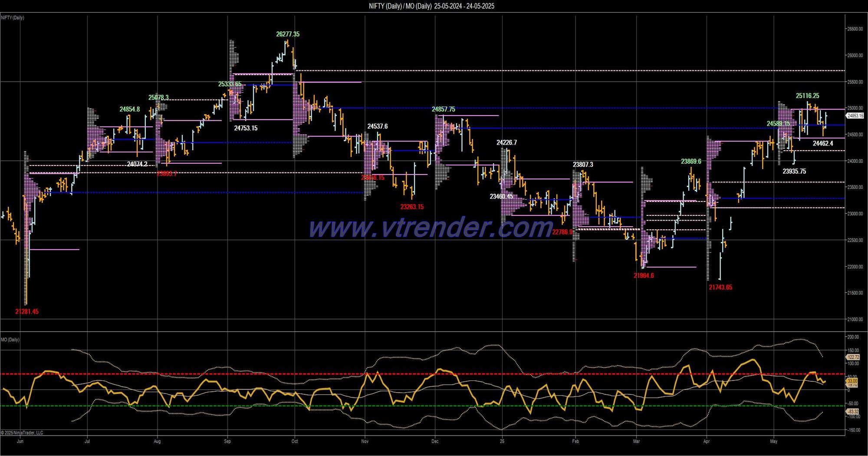Select the 23869.6 high label
This screenshot has height=456, width=868.
click(691, 162)
